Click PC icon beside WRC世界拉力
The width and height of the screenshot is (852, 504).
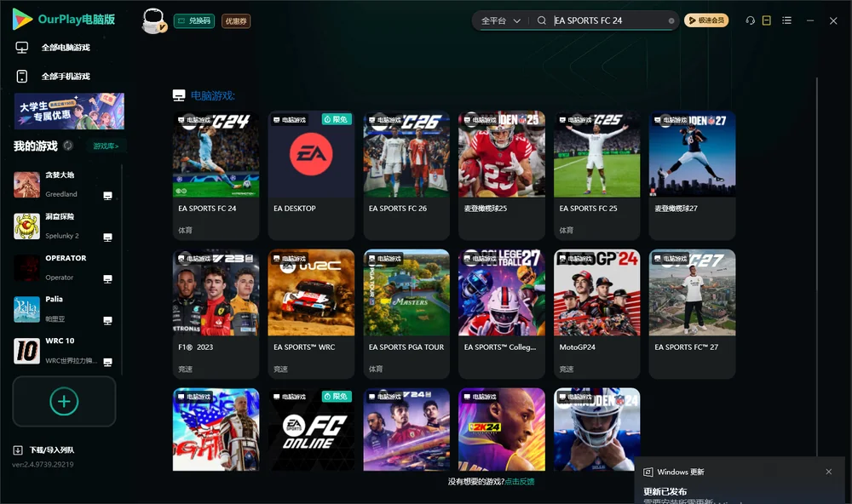pyautogui.click(x=107, y=362)
